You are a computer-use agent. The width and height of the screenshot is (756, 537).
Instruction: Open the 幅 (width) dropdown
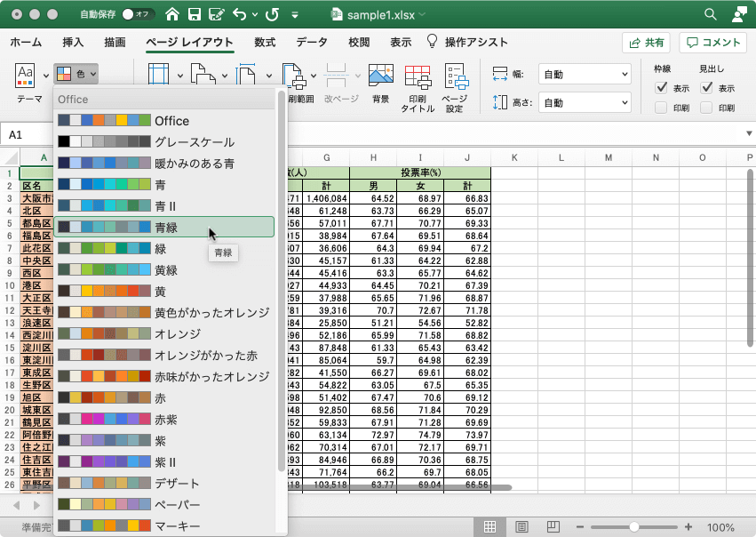coord(585,75)
